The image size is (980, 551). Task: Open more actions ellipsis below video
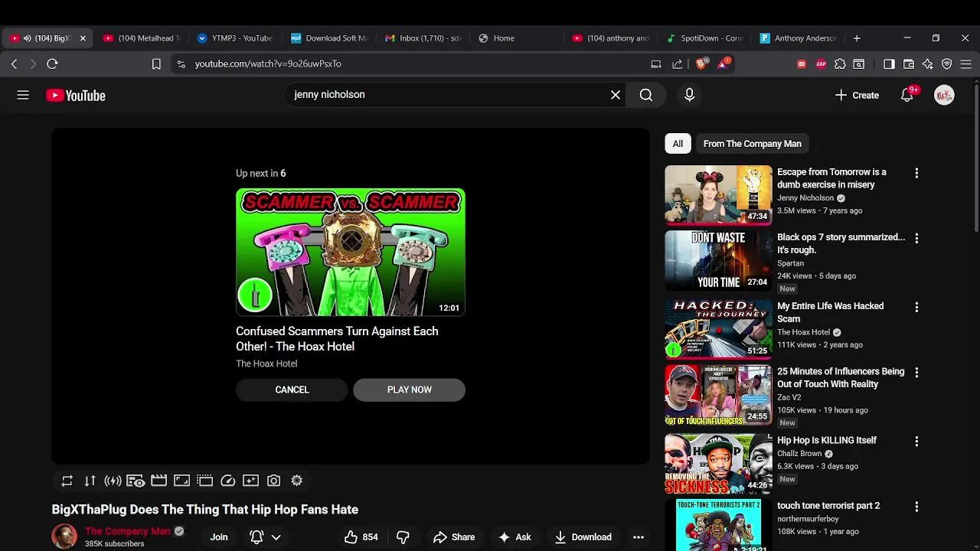pos(638,537)
